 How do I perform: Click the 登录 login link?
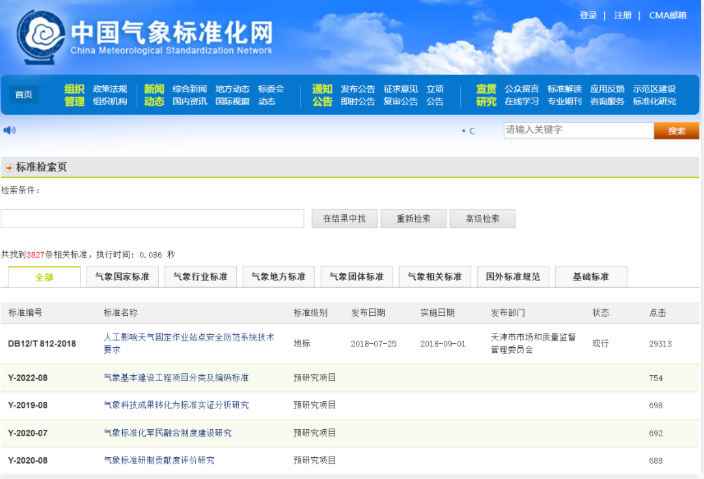click(x=588, y=15)
